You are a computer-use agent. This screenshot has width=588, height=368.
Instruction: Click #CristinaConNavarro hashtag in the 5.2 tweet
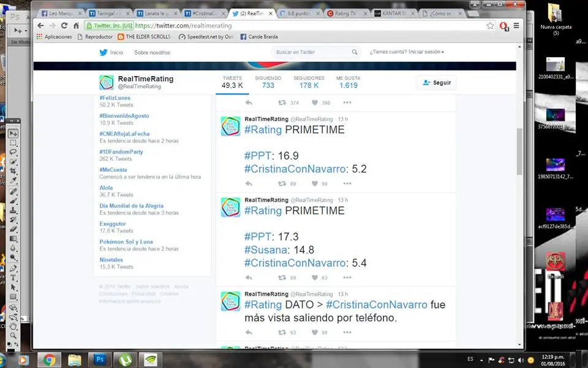click(295, 169)
